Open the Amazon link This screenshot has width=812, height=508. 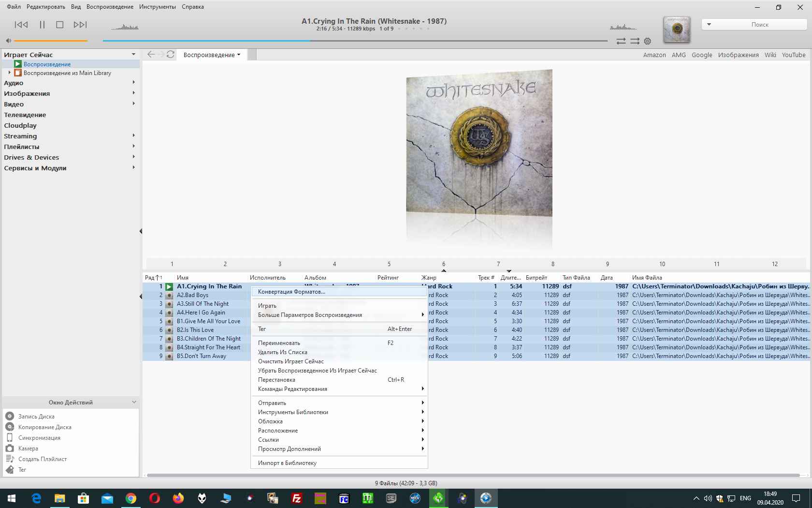654,55
